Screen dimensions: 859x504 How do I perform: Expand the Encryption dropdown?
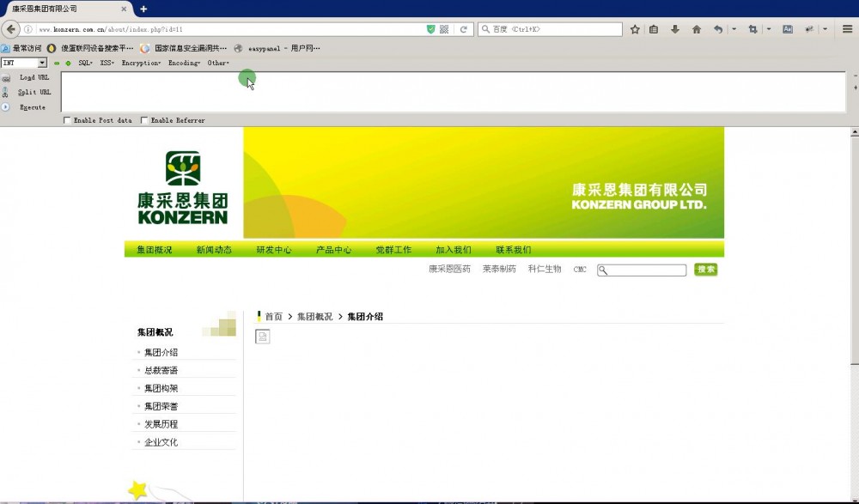pos(141,63)
